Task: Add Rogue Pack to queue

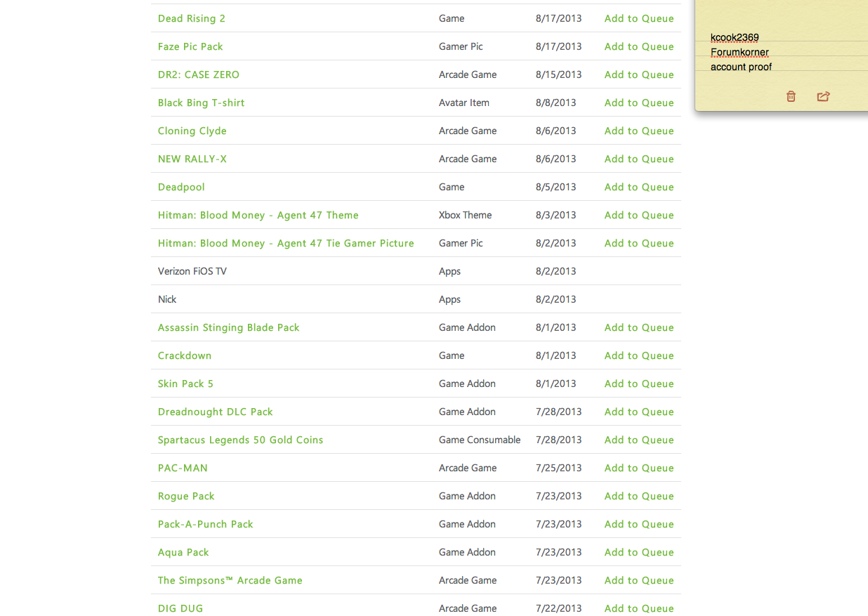Action: (x=639, y=496)
